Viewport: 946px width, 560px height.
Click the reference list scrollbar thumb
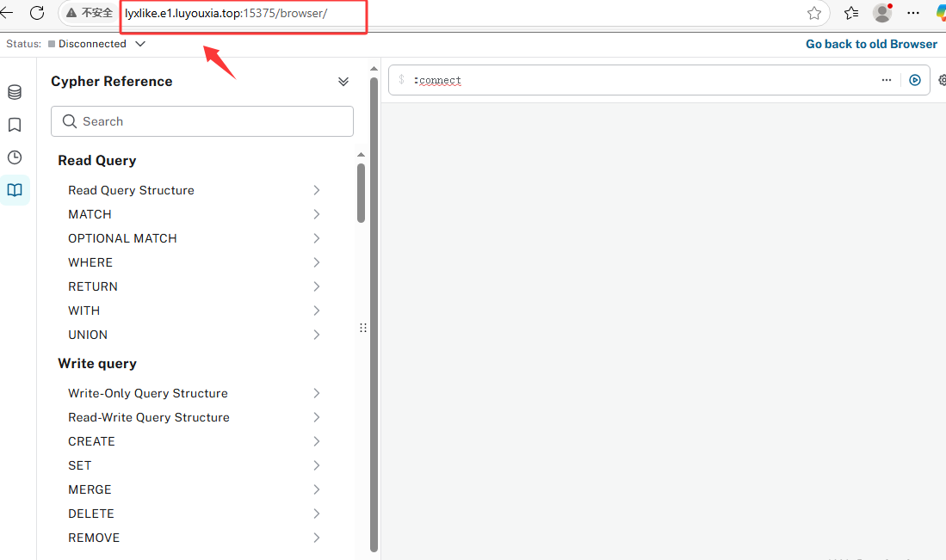[x=361, y=193]
